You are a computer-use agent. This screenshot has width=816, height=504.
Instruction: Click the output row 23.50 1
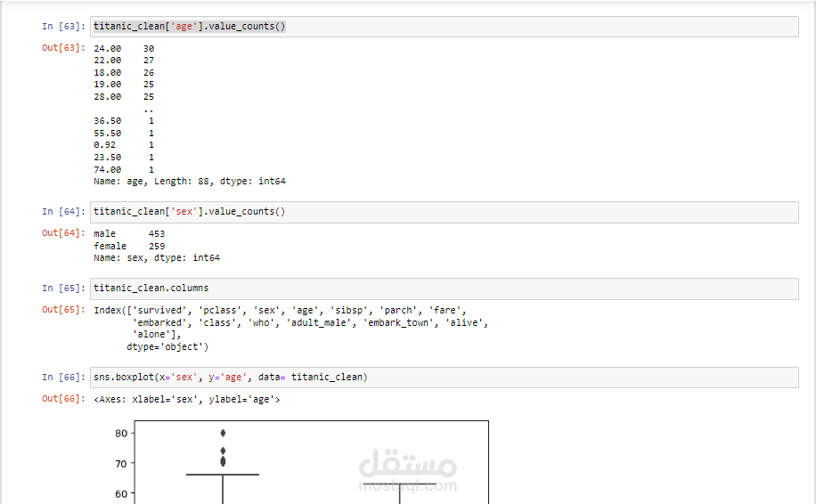pos(124,157)
